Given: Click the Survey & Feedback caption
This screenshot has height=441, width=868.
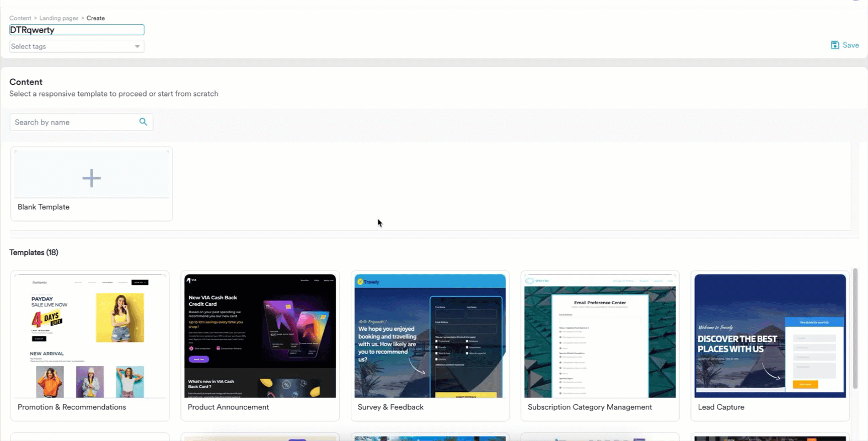Looking at the screenshot, I should coord(390,407).
